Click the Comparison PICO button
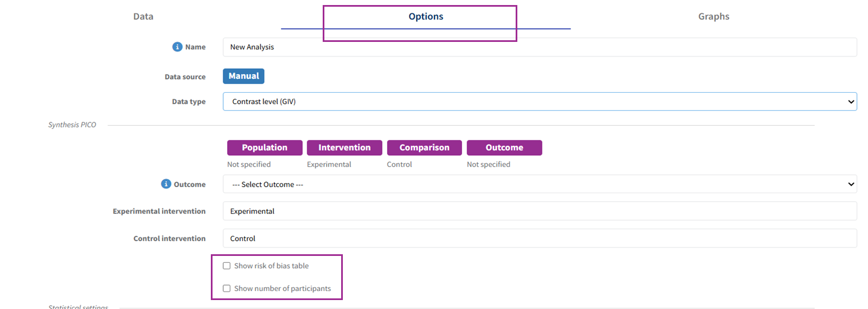 [424, 148]
